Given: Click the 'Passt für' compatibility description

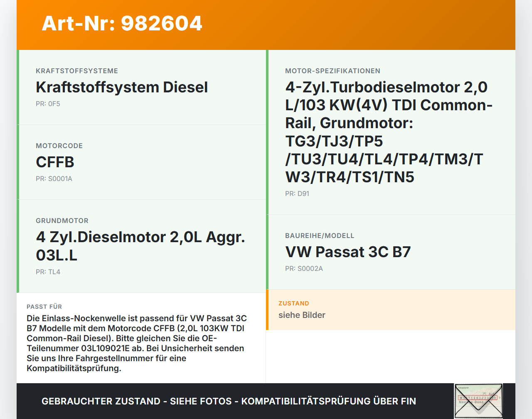Looking at the screenshot, I should pos(137,343).
